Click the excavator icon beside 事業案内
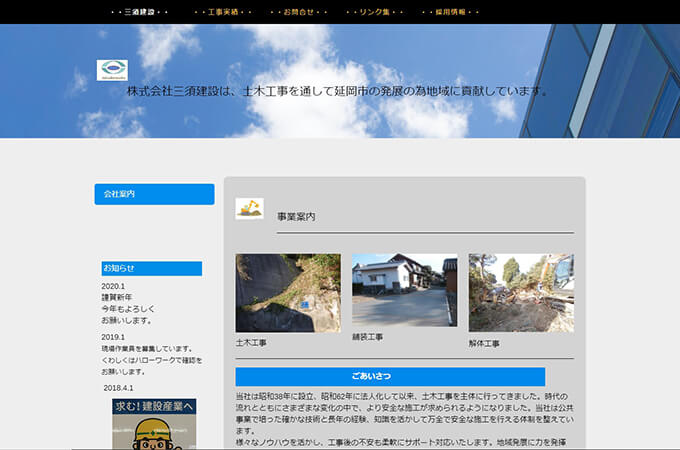Screen dimensions: 680x450 (x=249, y=209)
